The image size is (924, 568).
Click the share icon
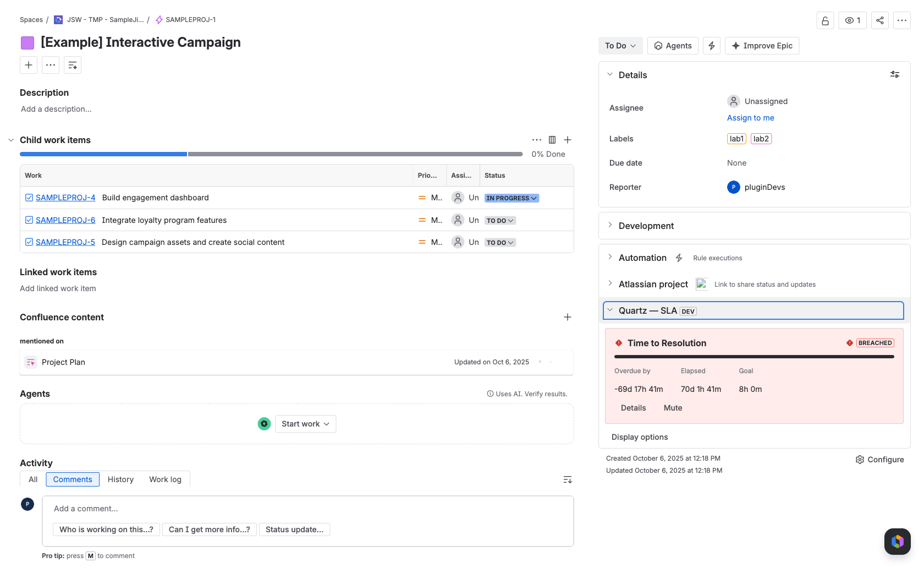click(880, 20)
